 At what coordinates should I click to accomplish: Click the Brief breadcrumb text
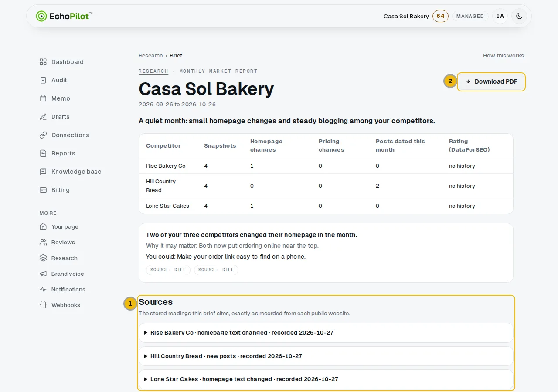coord(176,56)
